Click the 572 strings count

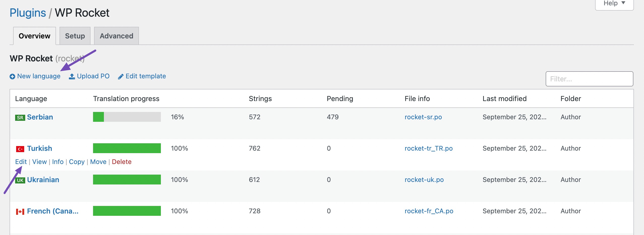pos(255,117)
